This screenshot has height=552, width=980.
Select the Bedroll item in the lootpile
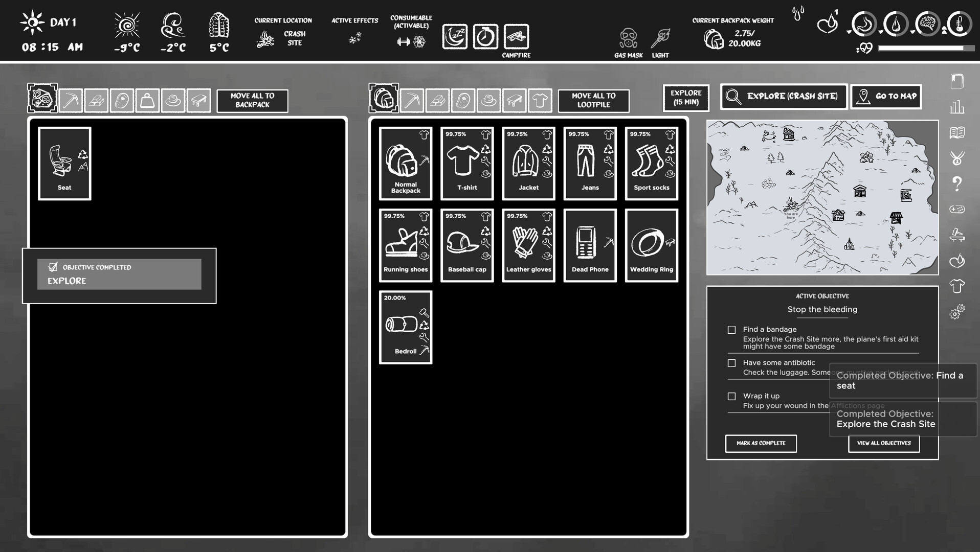(x=405, y=327)
